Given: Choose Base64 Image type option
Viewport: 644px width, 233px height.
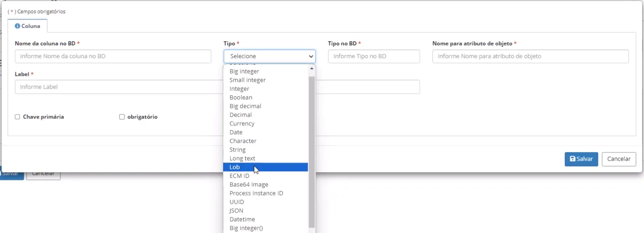Looking at the screenshot, I should tap(265, 184).
